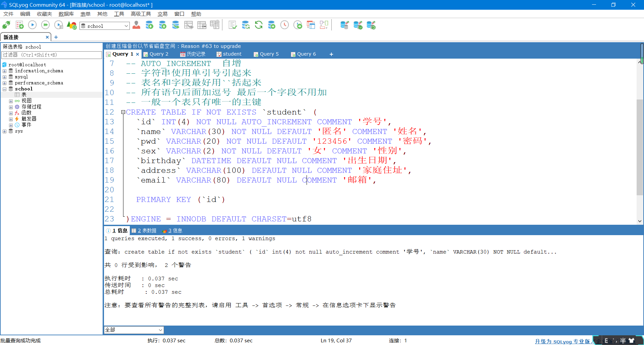644x345 pixels.
Task: Open the 工具 menu
Action: tap(119, 14)
